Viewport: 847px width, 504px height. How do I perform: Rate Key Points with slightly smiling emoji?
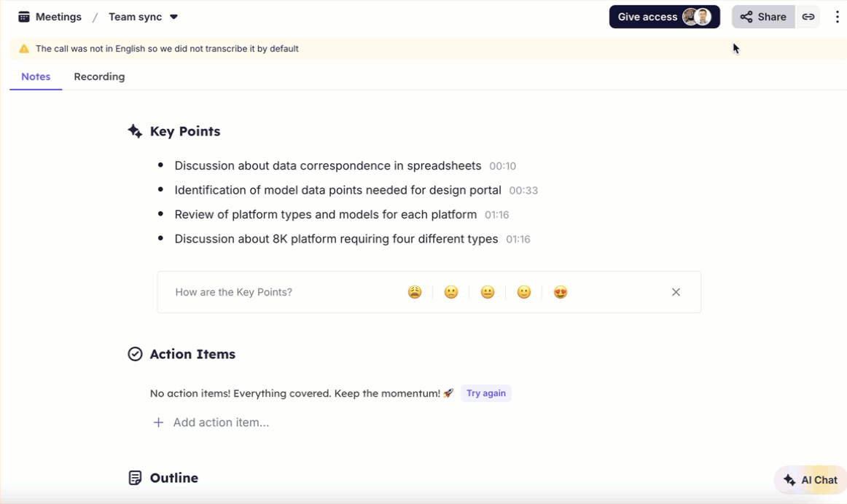tap(524, 292)
